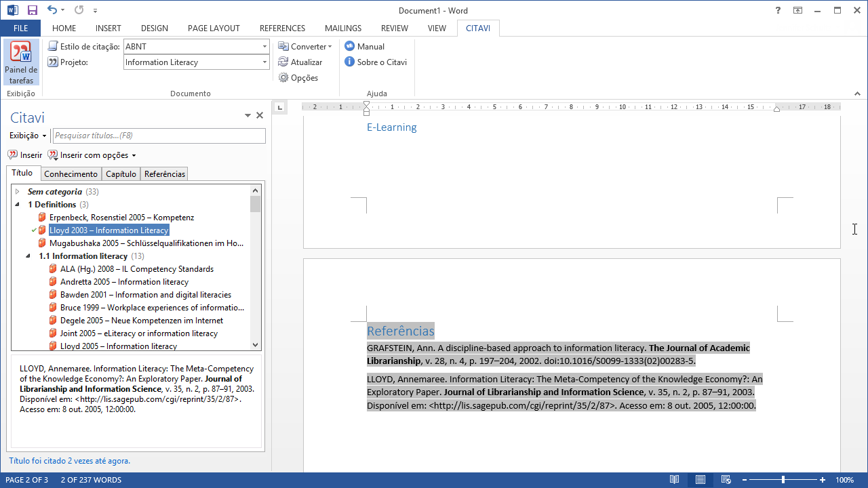
Task: Select Lloyd 2003 – Information Literacy reference
Action: (x=108, y=230)
